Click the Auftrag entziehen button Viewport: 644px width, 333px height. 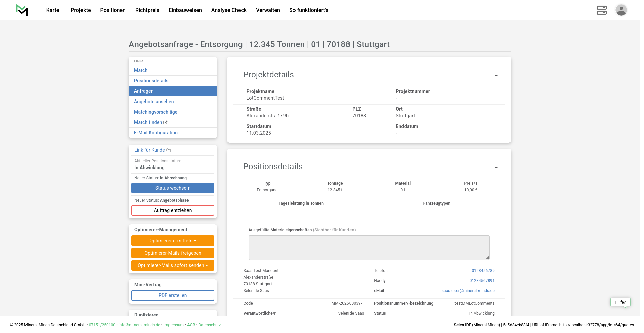(x=173, y=210)
